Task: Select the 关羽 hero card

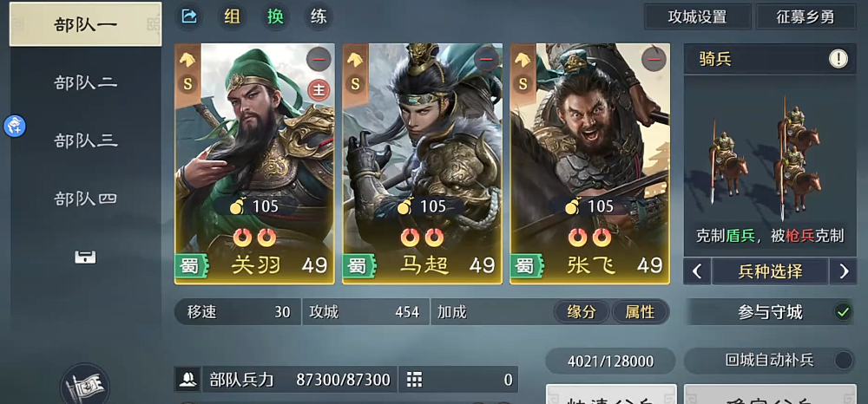Action: 254,164
